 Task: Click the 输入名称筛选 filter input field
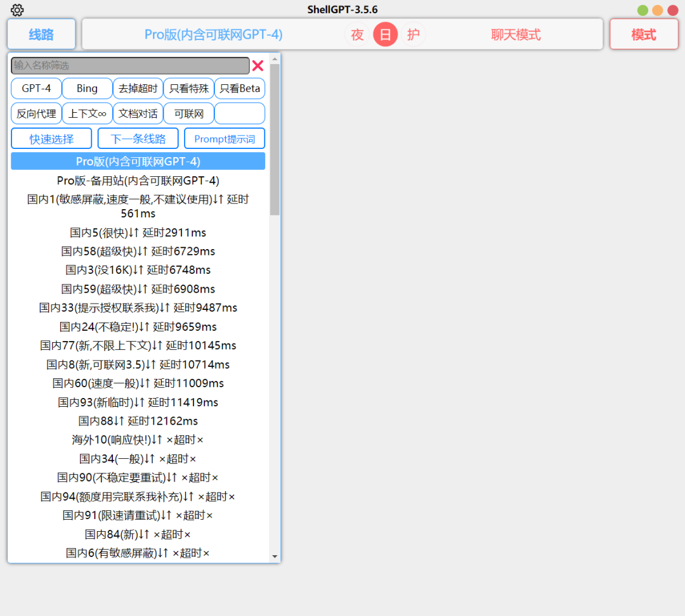[130, 66]
